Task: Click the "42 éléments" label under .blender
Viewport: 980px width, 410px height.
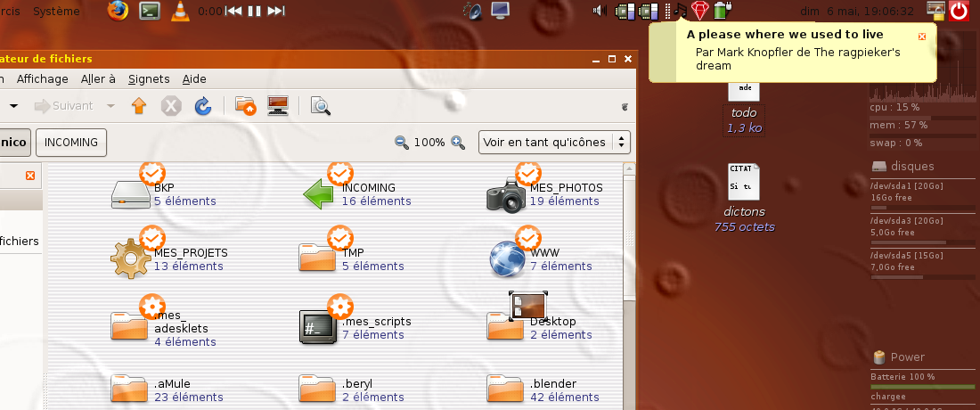Action: [564, 398]
